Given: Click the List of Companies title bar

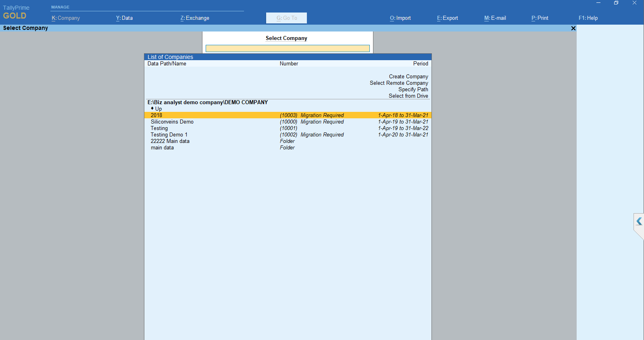Looking at the screenshot, I should (288, 57).
